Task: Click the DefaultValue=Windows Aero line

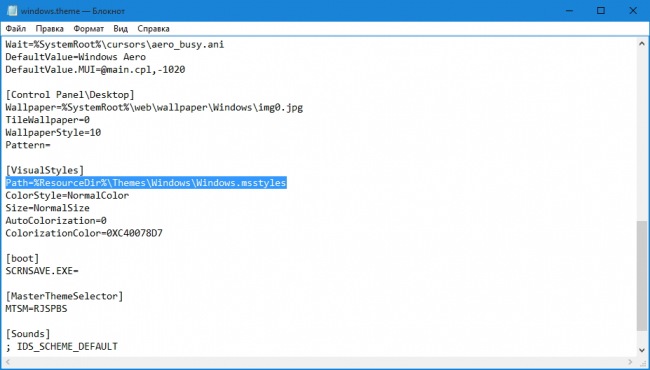Action: (x=75, y=57)
